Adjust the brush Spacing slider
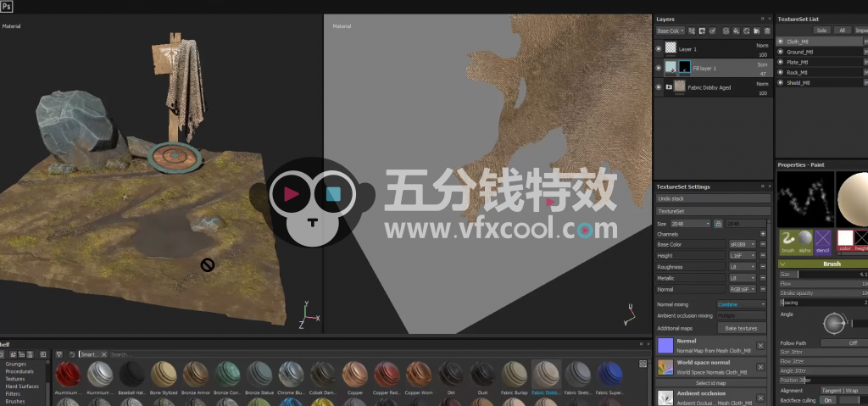Screen dimensions: 868x406 823,303
